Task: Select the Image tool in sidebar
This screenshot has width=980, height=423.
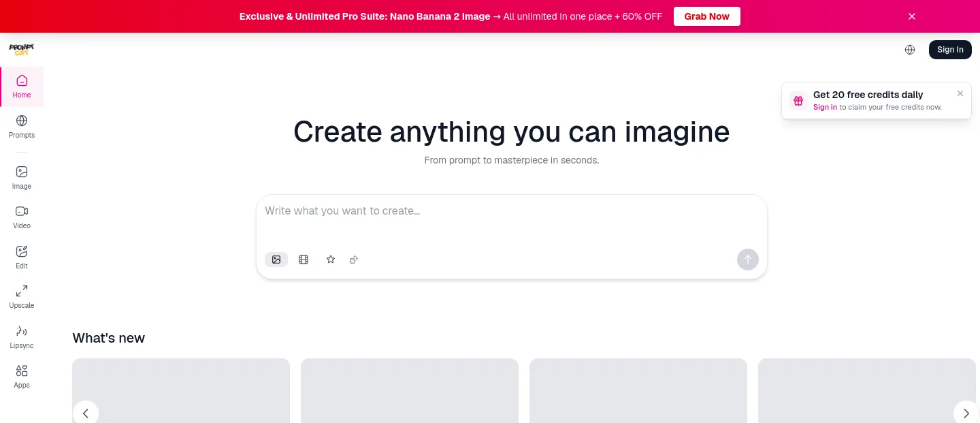Action: (x=22, y=177)
